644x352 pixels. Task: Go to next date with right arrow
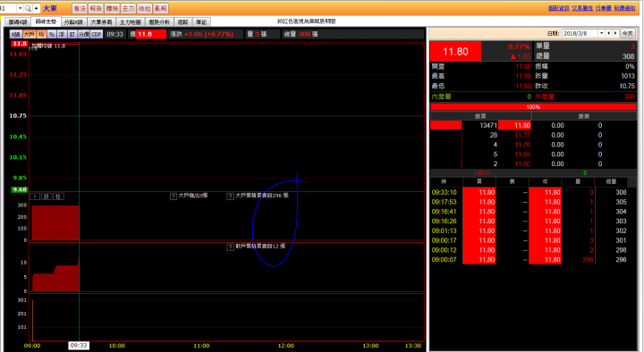point(615,33)
